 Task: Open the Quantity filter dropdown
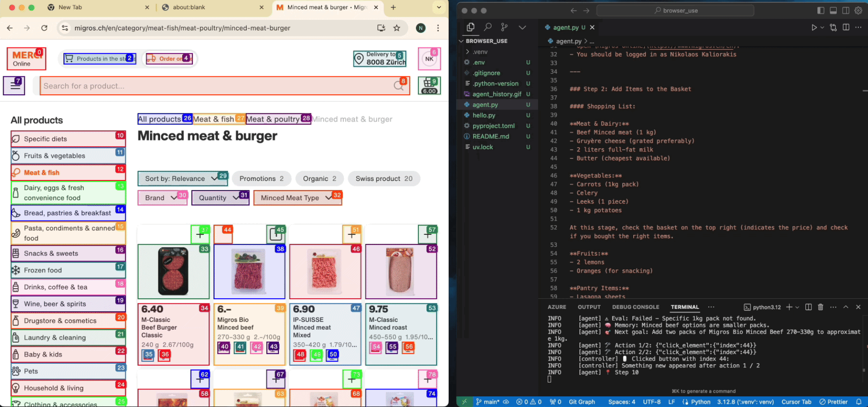pos(220,198)
